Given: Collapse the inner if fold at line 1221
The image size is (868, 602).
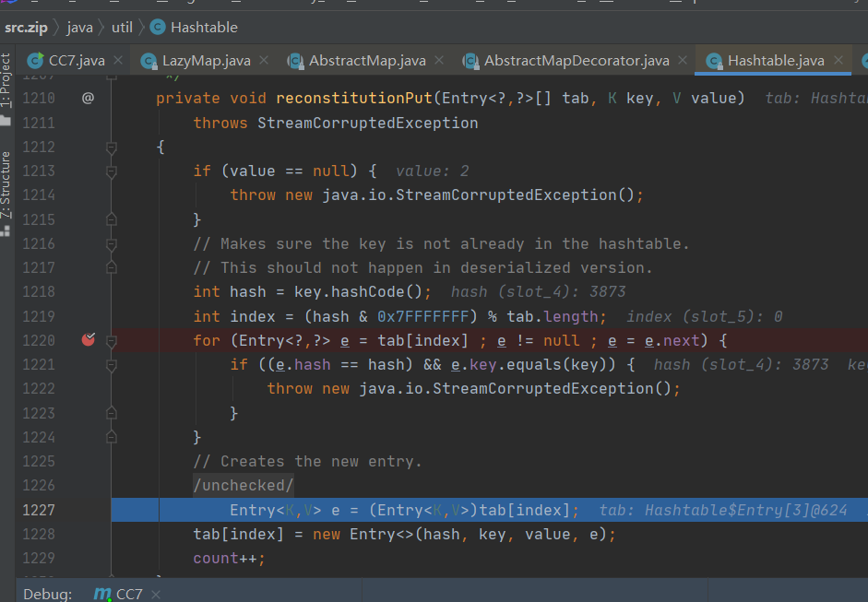Looking at the screenshot, I should [112, 365].
